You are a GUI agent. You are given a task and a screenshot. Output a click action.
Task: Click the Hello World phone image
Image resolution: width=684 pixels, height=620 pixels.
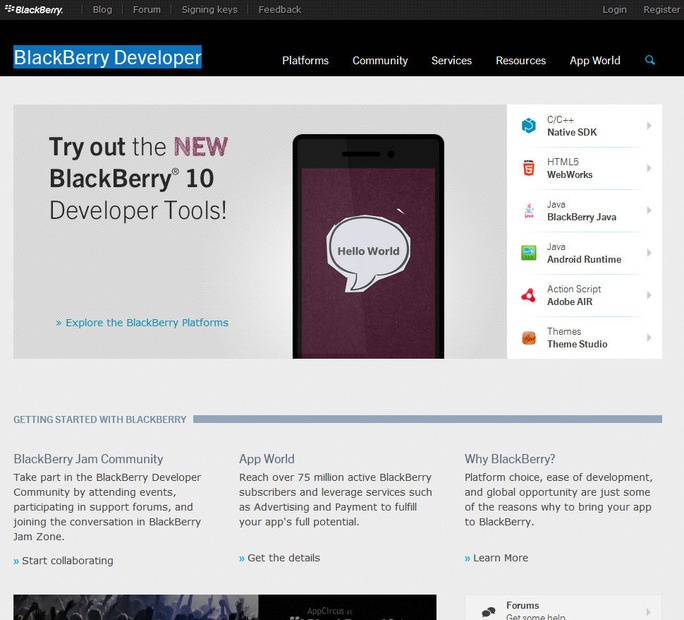(368, 247)
